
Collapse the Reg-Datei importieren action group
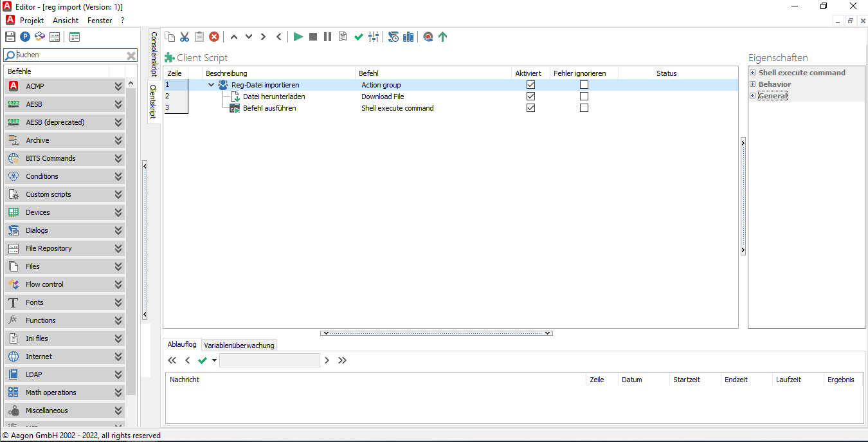(x=211, y=84)
